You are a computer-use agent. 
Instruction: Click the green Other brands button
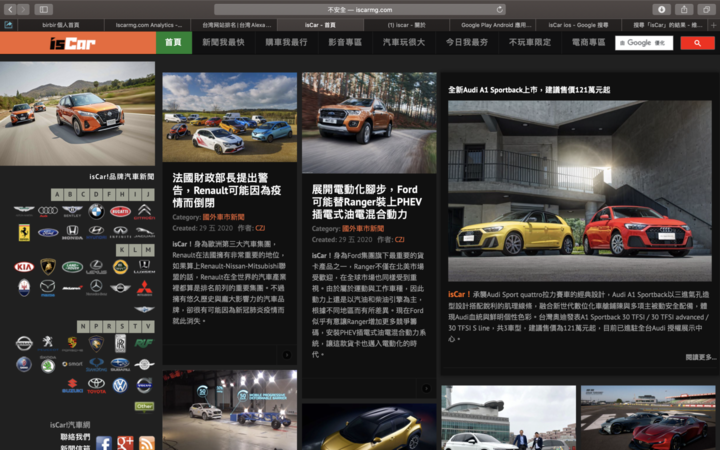[x=144, y=406]
